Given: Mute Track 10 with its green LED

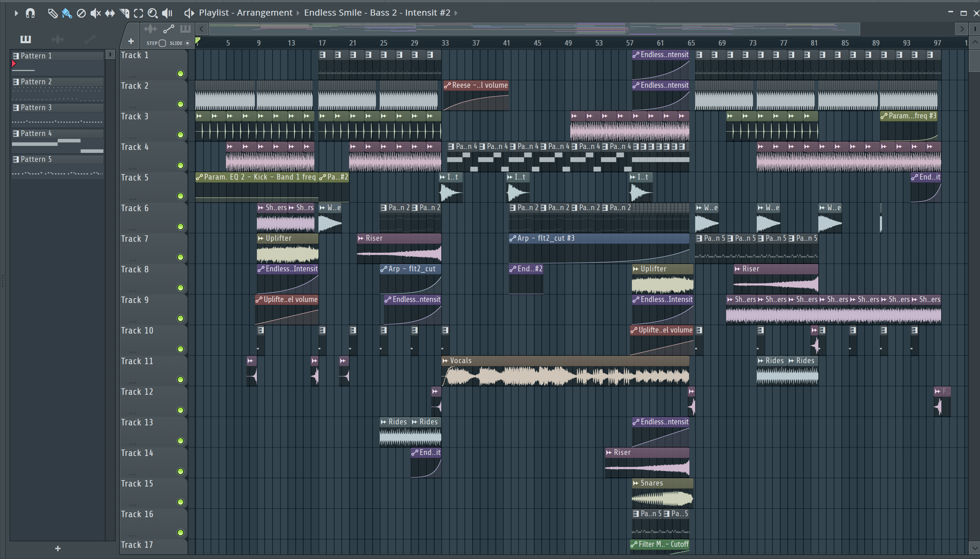Looking at the screenshot, I should [180, 349].
